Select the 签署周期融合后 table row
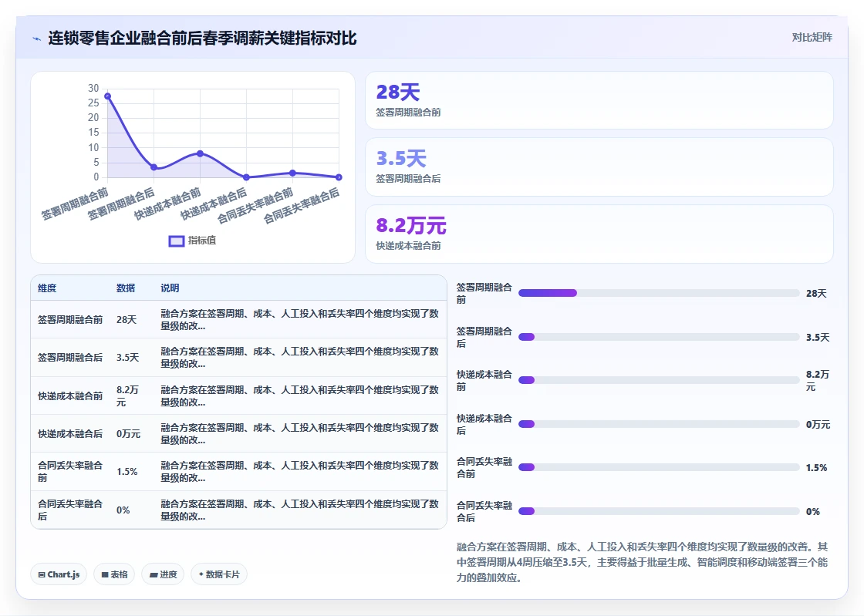 click(238, 357)
